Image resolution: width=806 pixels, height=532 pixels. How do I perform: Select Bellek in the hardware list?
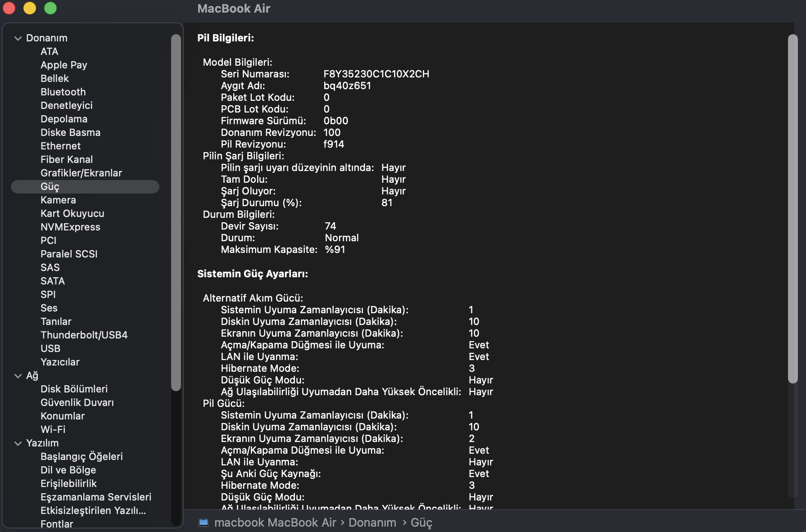pyautogui.click(x=54, y=79)
